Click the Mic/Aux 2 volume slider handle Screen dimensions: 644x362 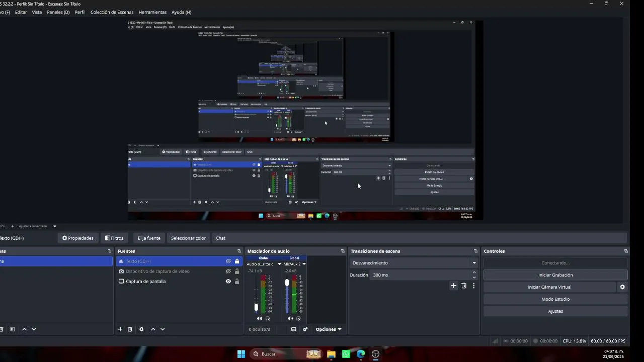(287, 283)
